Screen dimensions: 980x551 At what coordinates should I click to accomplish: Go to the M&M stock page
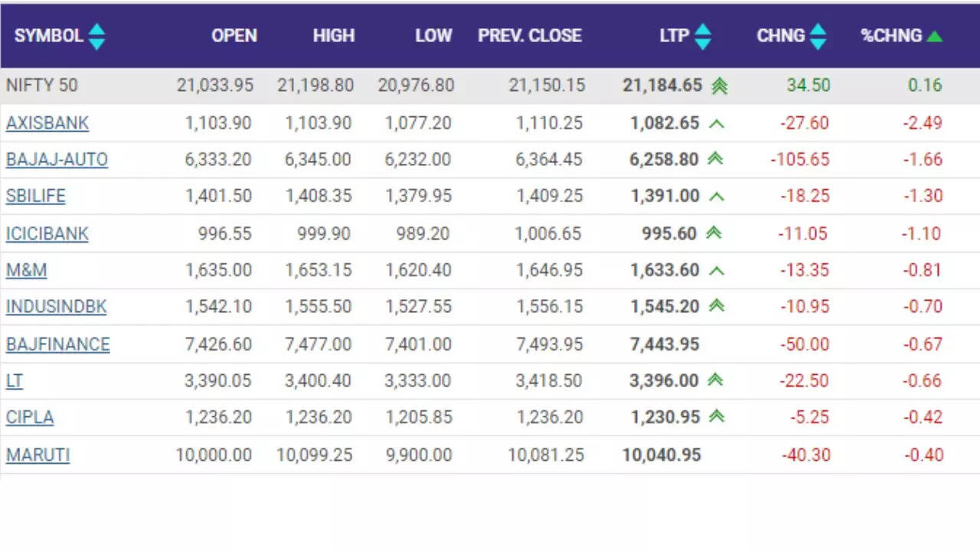pyautogui.click(x=27, y=270)
